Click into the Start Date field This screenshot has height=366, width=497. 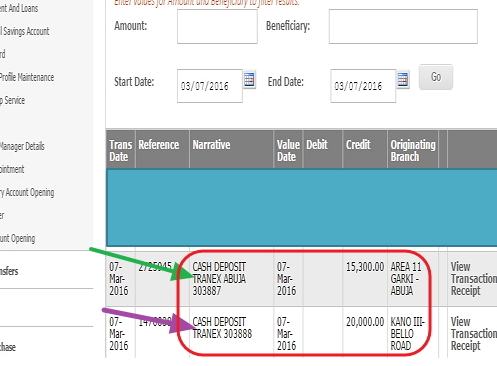tap(210, 86)
